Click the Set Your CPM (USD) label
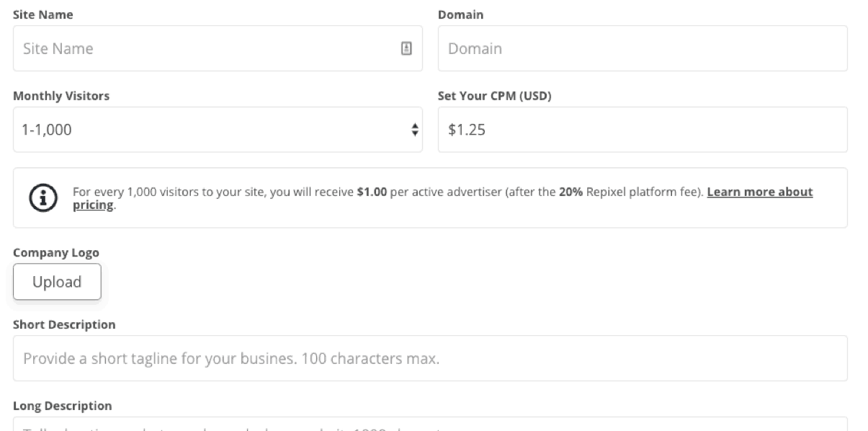Image resolution: width=868 pixels, height=431 pixels. [495, 96]
